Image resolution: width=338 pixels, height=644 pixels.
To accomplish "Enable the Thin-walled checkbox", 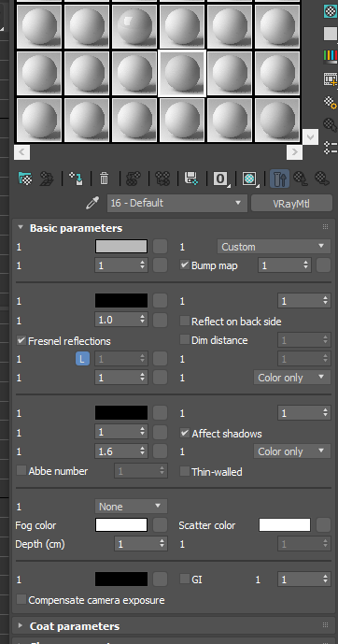I will (185, 471).
